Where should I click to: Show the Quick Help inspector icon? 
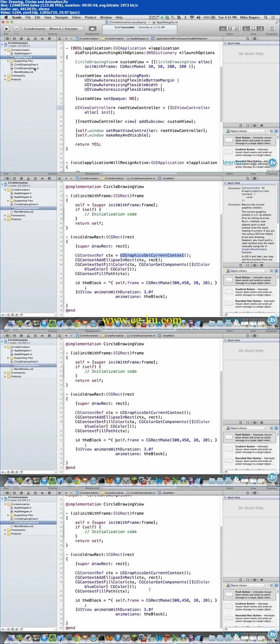point(253,38)
